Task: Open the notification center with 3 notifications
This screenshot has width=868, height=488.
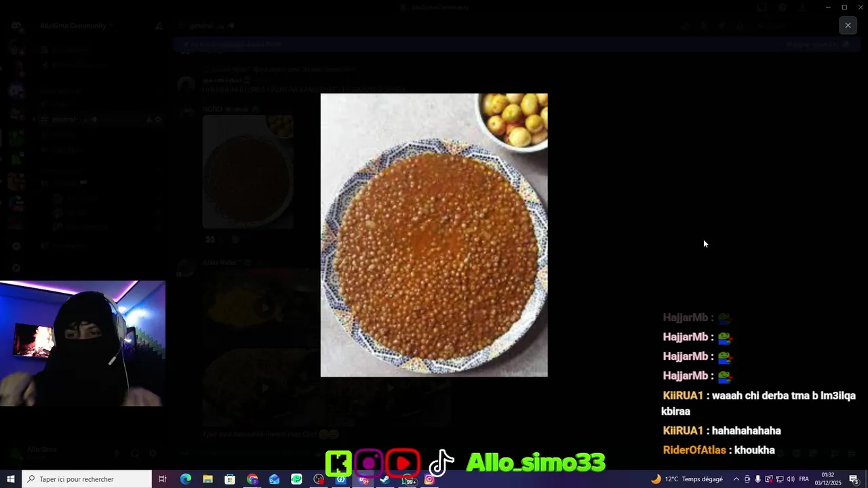Action: point(854,479)
